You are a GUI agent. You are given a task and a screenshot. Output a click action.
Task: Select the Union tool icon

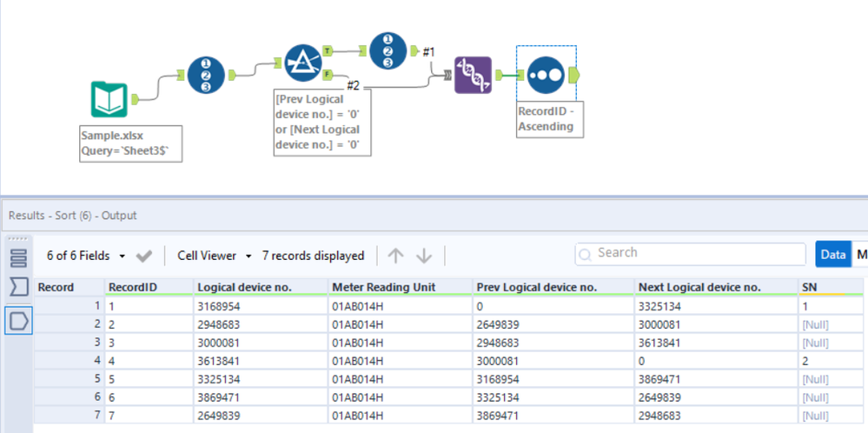[473, 75]
